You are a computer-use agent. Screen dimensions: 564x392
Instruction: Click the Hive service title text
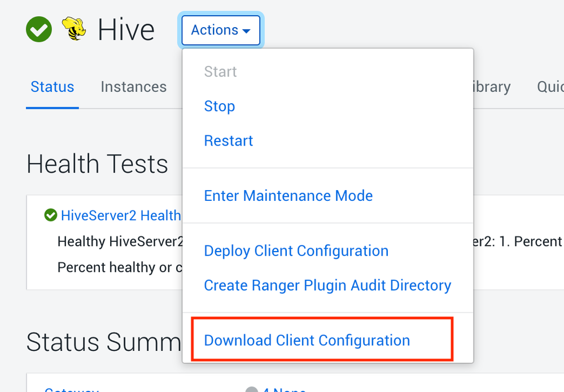[x=126, y=29]
